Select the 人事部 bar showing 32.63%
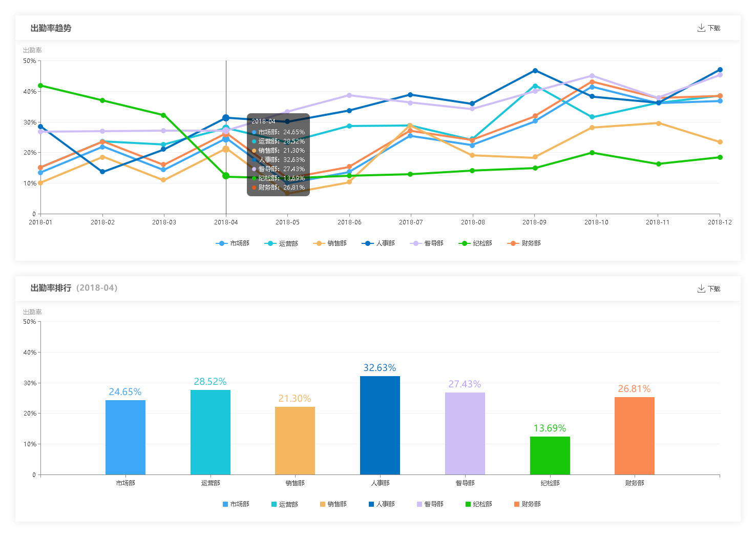 (380, 425)
